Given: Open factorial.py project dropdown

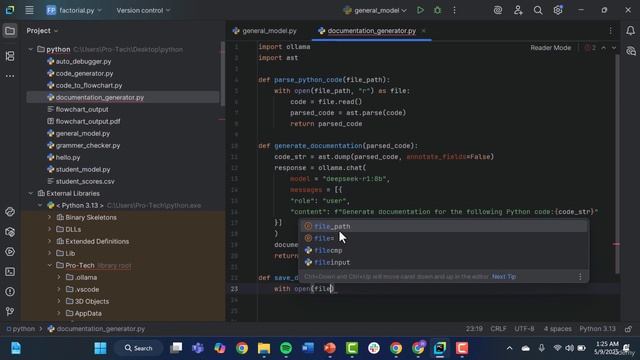Looking at the screenshot, I should pos(74,10).
